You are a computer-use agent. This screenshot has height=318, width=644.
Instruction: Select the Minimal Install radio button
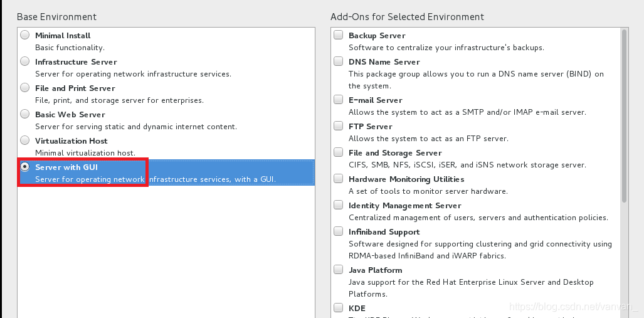[x=24, y=35]
